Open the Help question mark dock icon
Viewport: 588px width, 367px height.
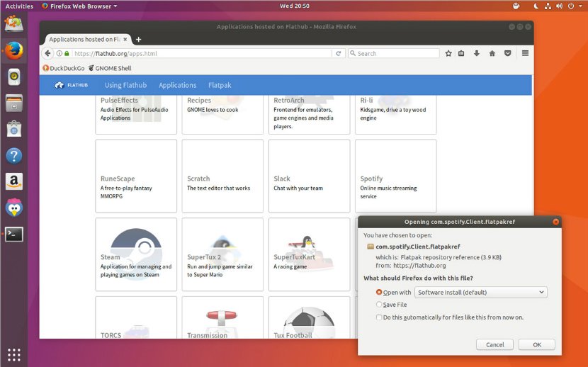[14, 155]
